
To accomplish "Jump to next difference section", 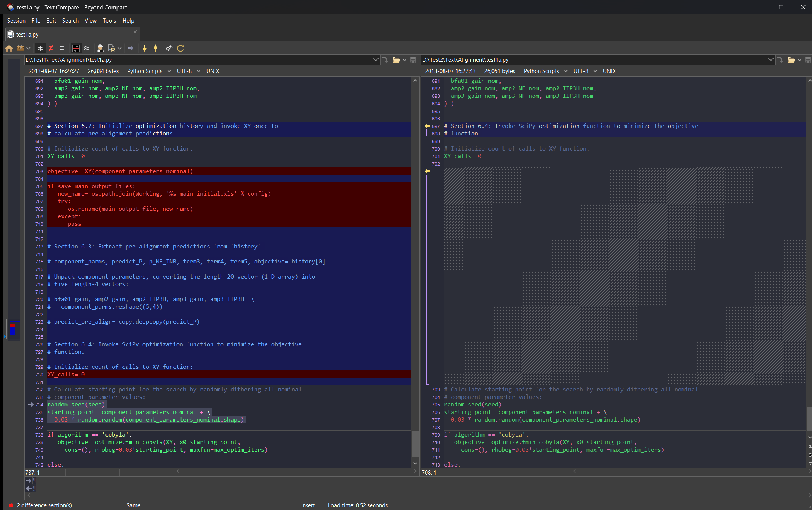I will tap(145, 48).
